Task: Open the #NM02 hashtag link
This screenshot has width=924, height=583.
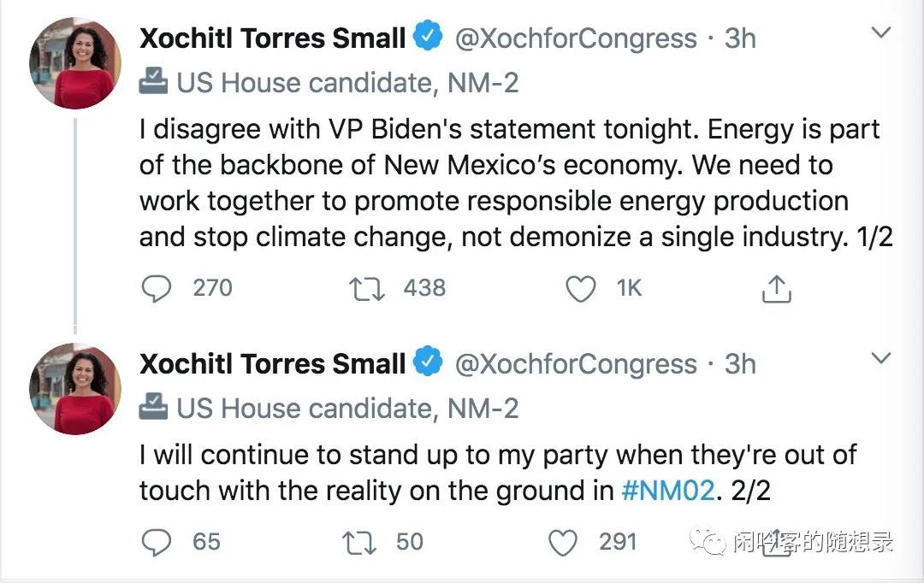Action: [x=669, y=491]
